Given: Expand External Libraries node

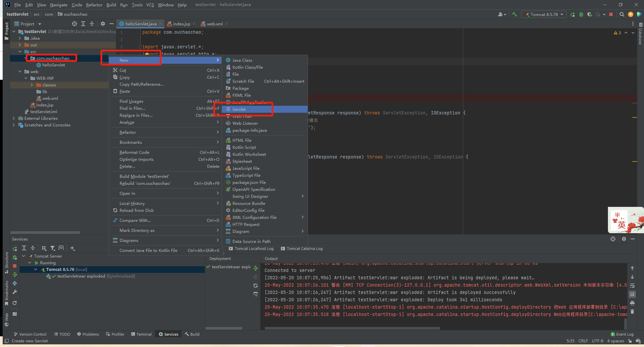Looking at the screenshot, I should pos(14,118).
